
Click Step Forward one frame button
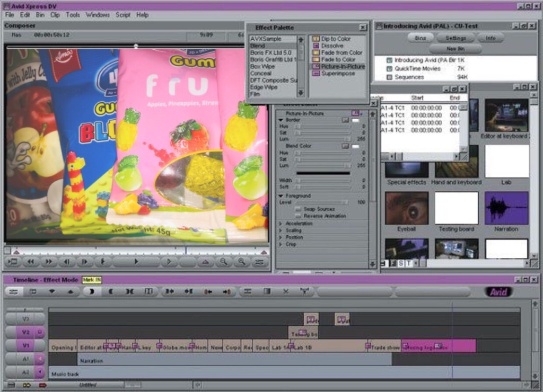(x=84, y=262)
